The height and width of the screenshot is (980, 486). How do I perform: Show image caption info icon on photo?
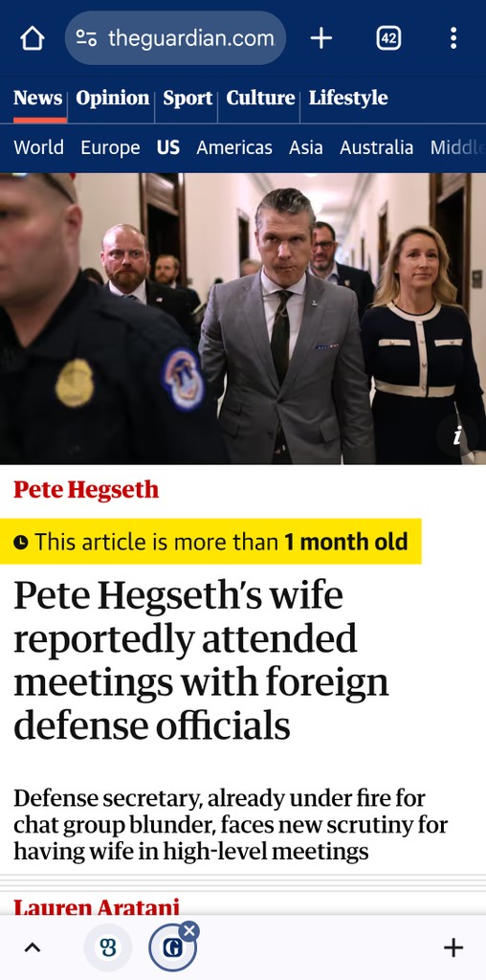(x=458, y=435)
